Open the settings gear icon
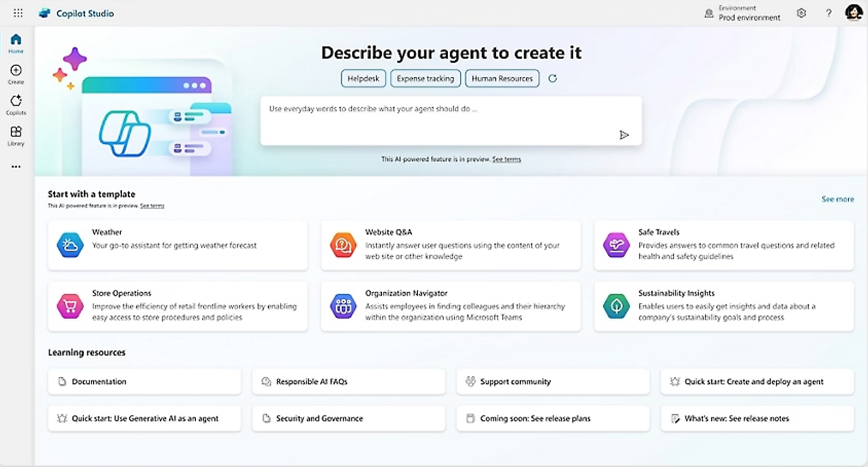This screenshot has height=467, width=868. [801, 13]
